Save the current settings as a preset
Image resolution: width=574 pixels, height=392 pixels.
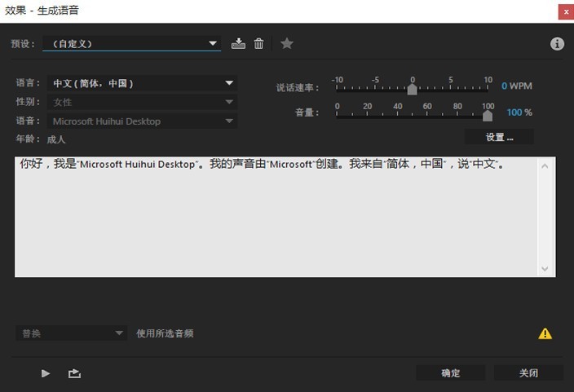pyautogui.click(x=238, y=43)
